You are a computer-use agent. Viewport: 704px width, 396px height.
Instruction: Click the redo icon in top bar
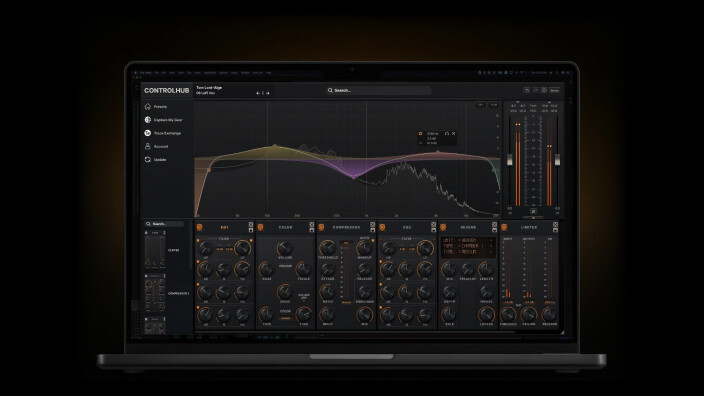(x=535, y=90)
